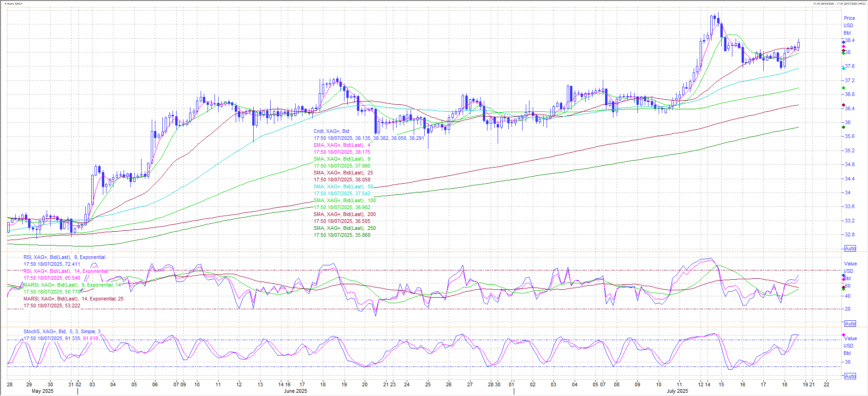Select the cyan SMA 50 diamond on price axis

point(844,68)
